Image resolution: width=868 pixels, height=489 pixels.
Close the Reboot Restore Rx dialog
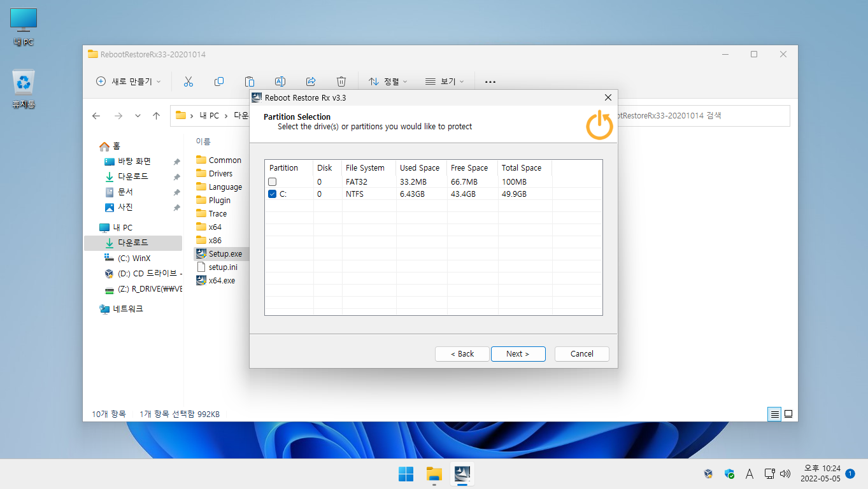608,97
